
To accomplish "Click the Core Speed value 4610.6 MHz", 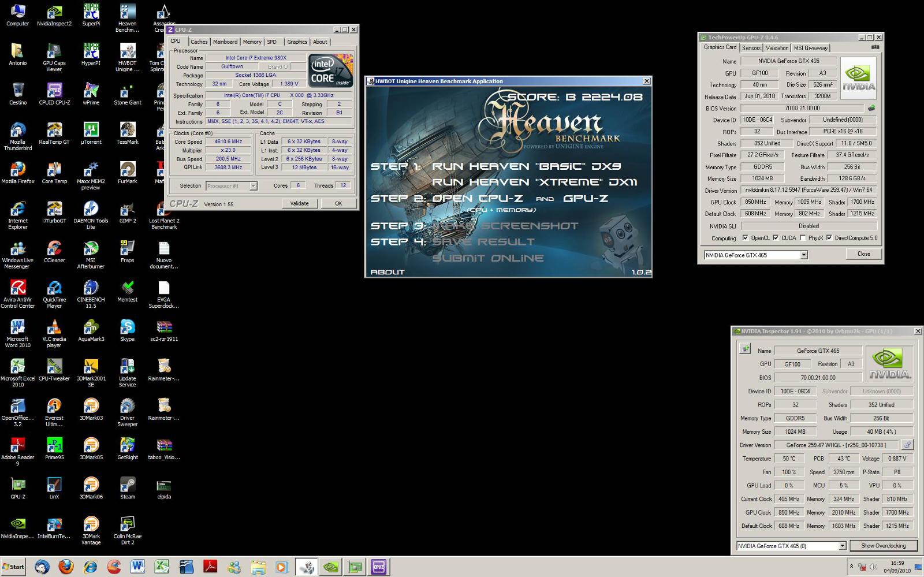I will 229,142.
